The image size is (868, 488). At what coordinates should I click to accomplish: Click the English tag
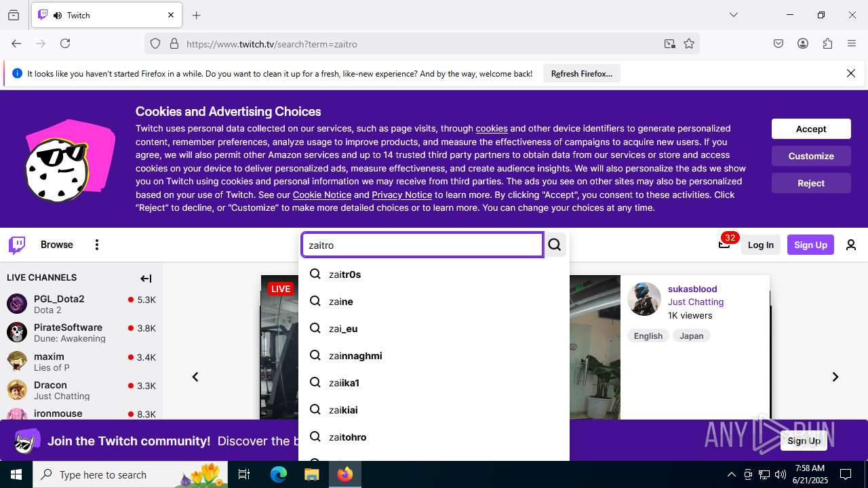(648, 335)
